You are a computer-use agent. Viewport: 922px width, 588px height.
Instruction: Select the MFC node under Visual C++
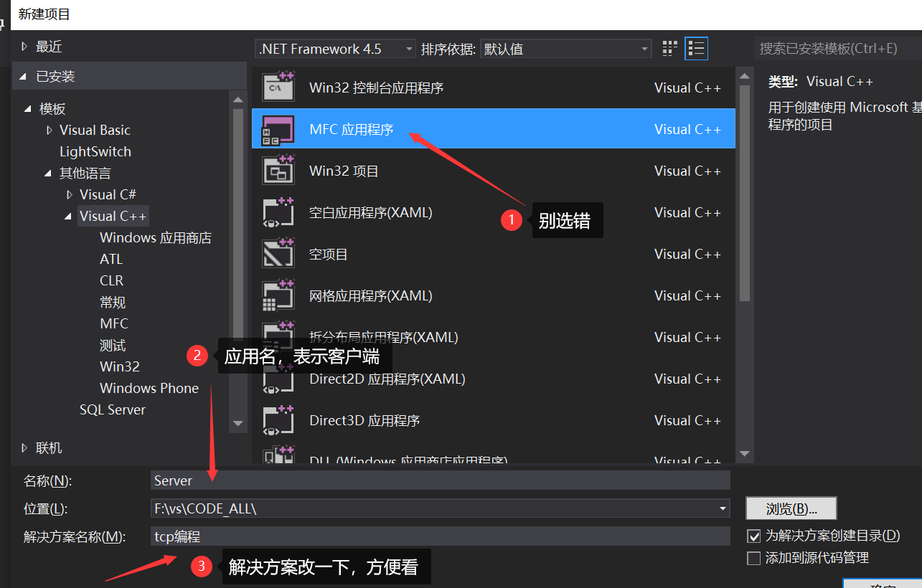(113, 323)
